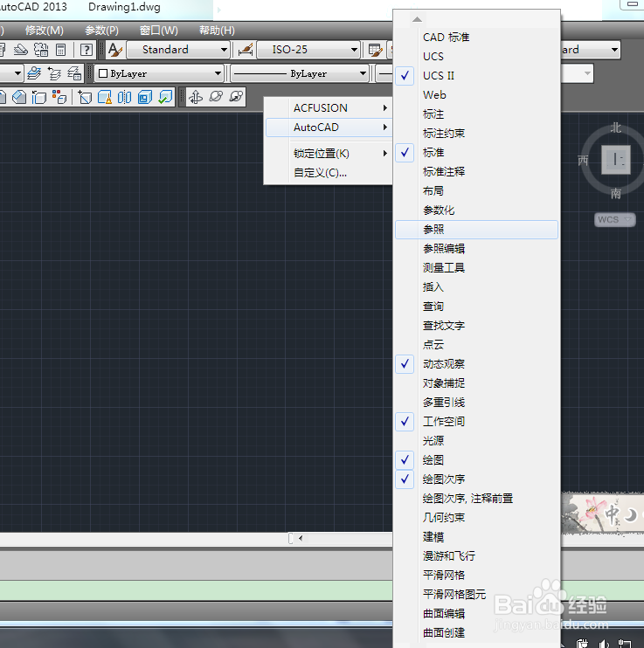The height and width of the screenshot is (648, 644).
Task: Uncheck the 动态观察 toolbar entry
Action: tap(476, 364)
